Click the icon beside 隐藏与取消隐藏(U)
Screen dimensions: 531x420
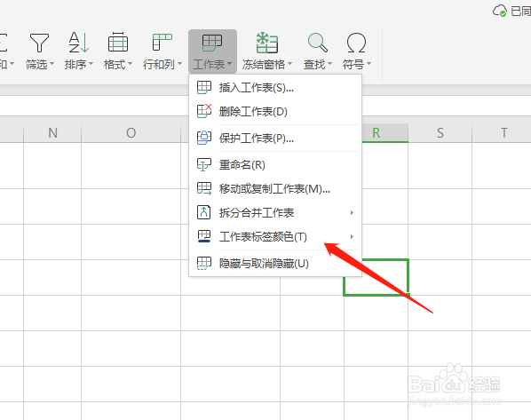tap(204, 263)
